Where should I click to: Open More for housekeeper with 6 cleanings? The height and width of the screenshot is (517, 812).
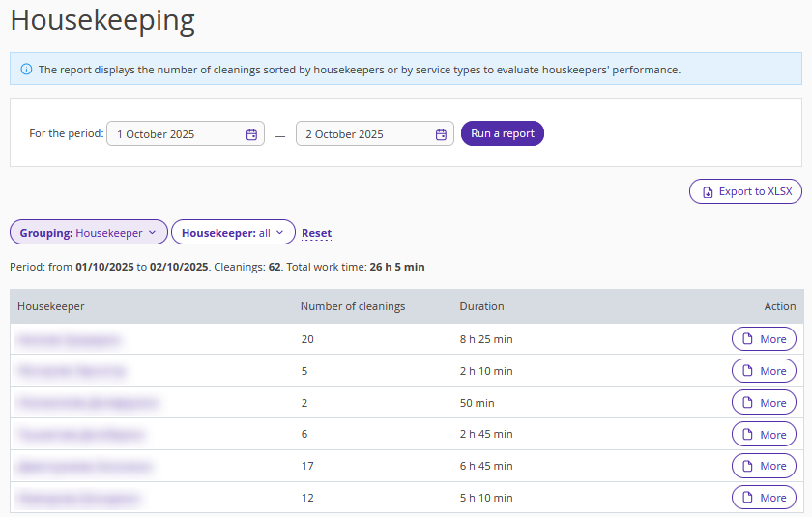(x=764, y=435)
